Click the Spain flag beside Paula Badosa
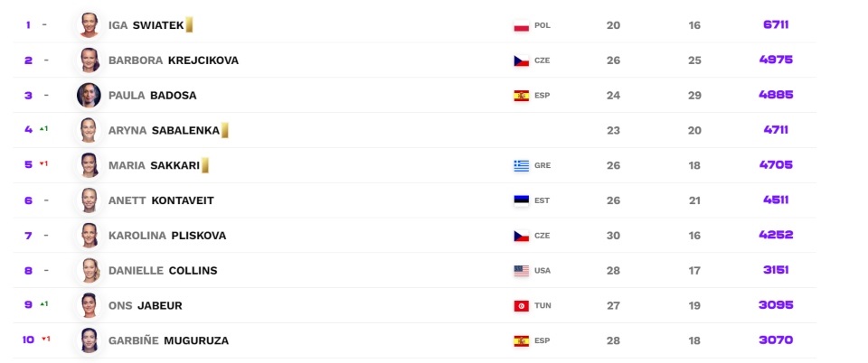The width and height of the screenshot is (868, 363). coord(521,96)
